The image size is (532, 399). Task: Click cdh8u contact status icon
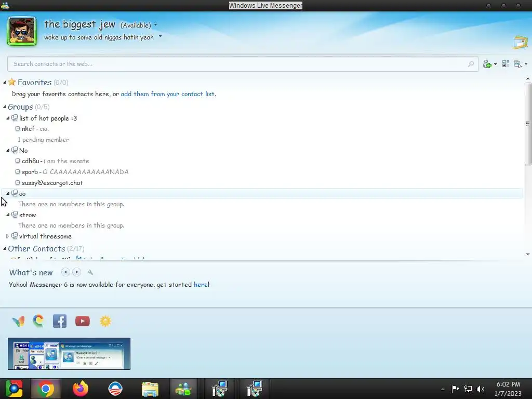18,161
